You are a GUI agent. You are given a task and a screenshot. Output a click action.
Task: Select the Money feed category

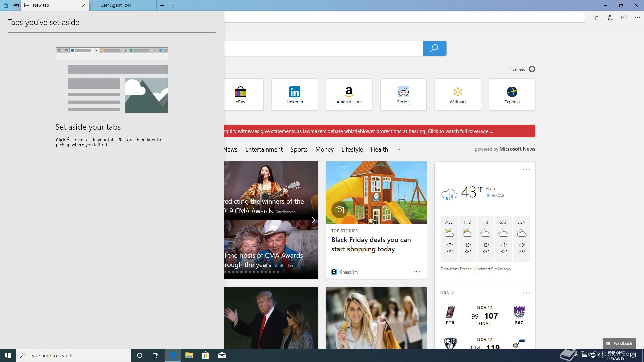(x=324, y=149)
